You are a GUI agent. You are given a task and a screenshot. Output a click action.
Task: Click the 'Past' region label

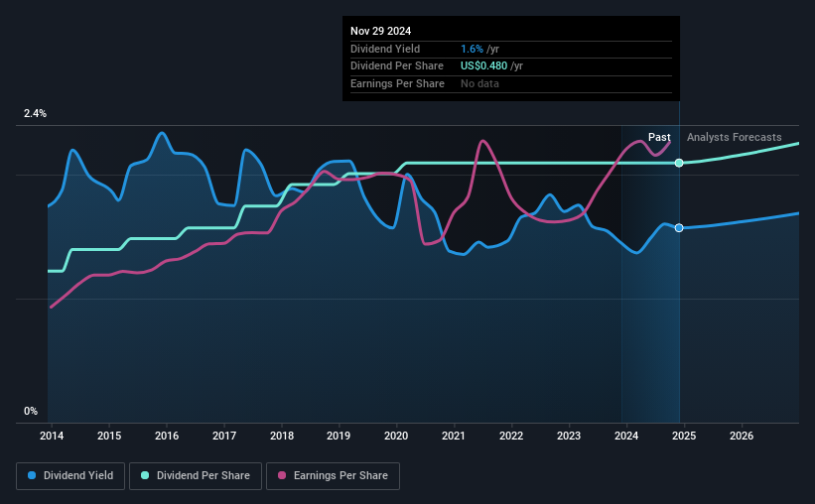(659, 137)
